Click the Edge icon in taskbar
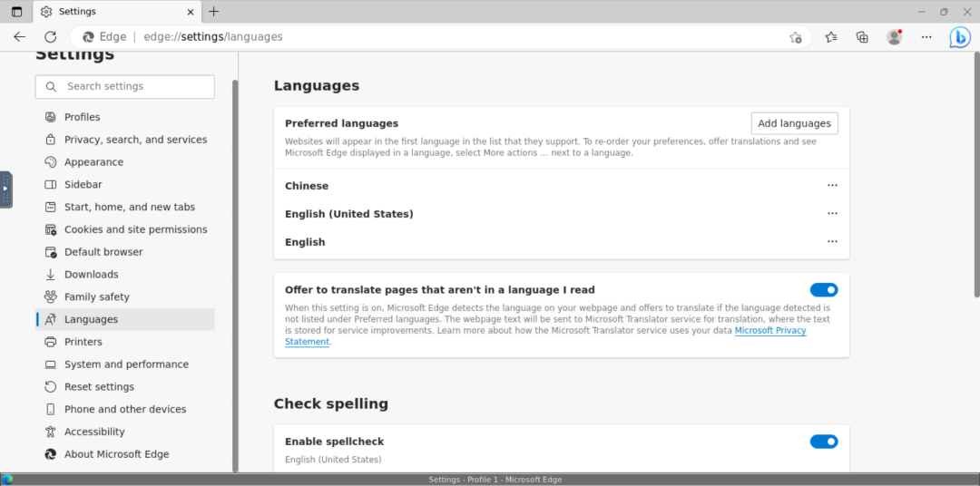 click(x=7, y=480)
